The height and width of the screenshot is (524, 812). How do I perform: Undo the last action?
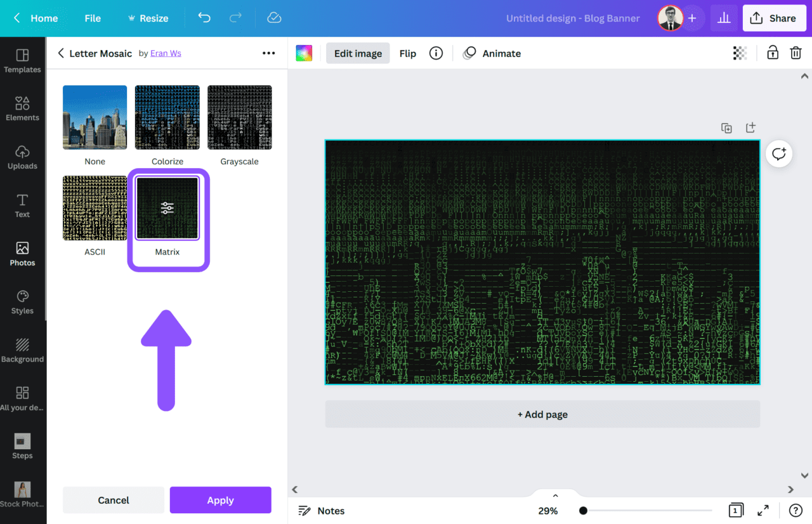pos(204,18)
